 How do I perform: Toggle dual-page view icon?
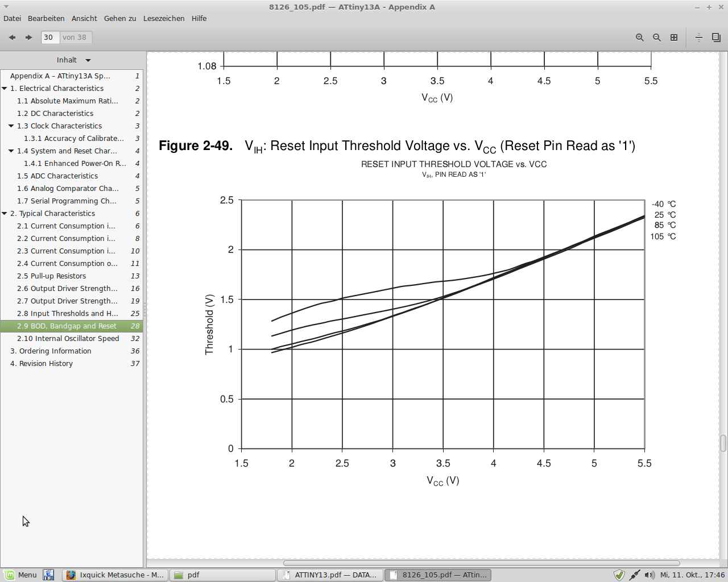pos(716,38)
